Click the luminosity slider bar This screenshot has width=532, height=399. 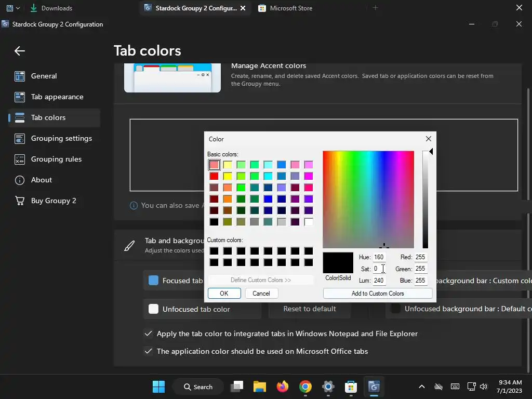pos(425,199)
